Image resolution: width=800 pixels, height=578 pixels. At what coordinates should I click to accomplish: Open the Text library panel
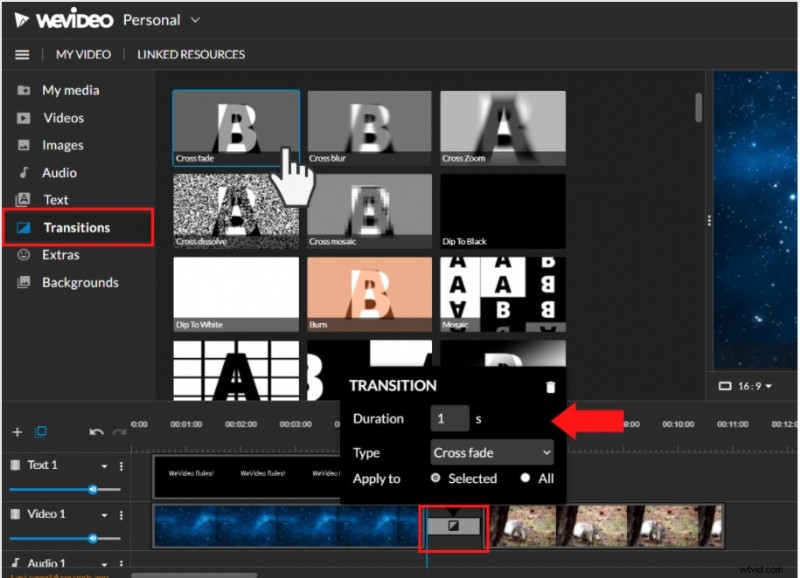[56, 199]
